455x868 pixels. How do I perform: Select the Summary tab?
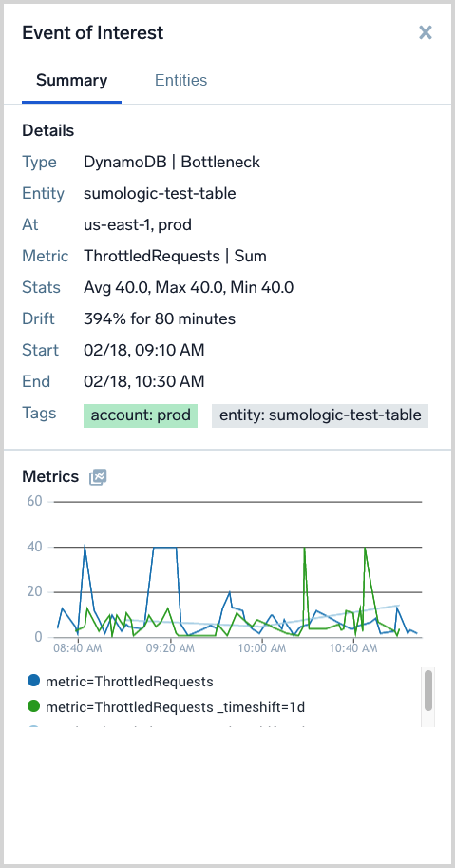72,80
